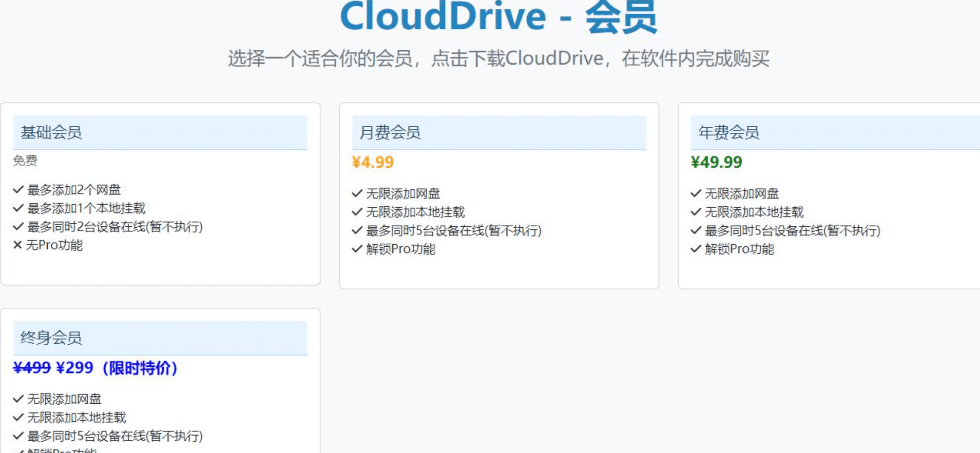Click checkmark beside 解锁Pro功能 in 月费会员
The image size is (980, 453).
357,249
